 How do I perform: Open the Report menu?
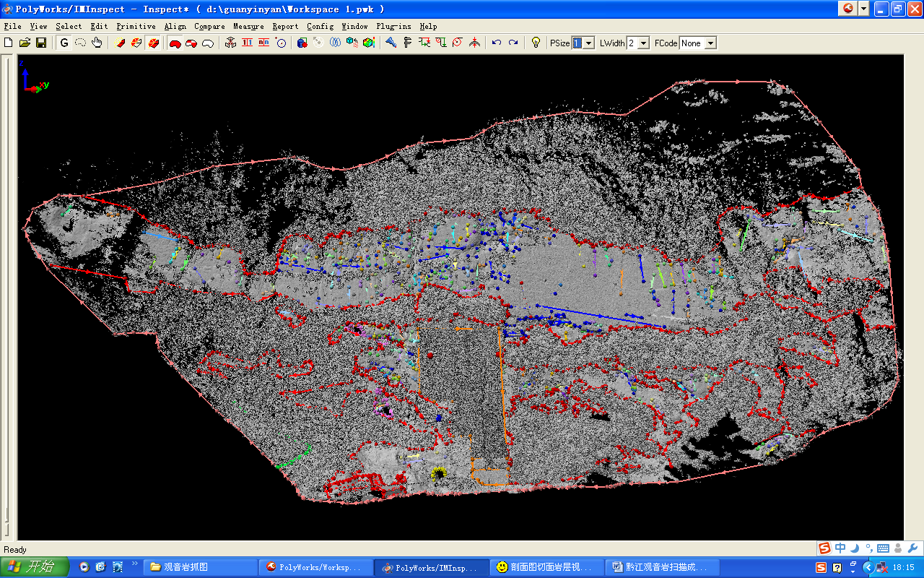coord(285,26)
